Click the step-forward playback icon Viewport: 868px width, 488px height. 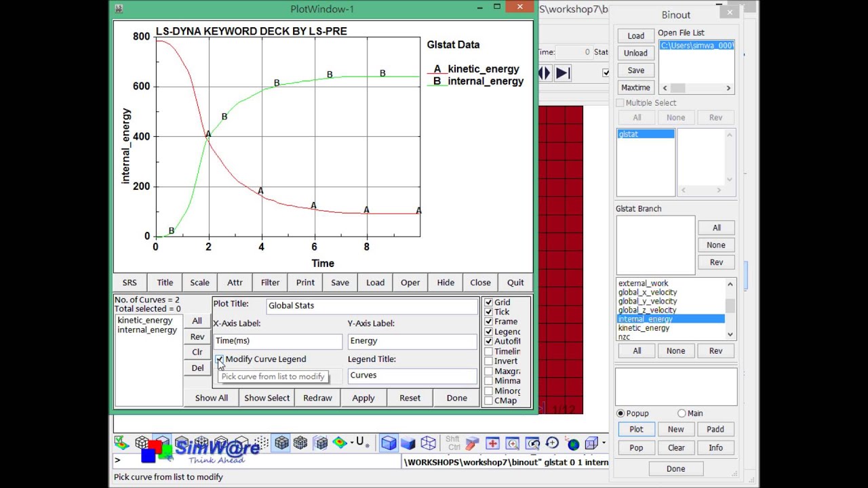(x=563, y=73)
